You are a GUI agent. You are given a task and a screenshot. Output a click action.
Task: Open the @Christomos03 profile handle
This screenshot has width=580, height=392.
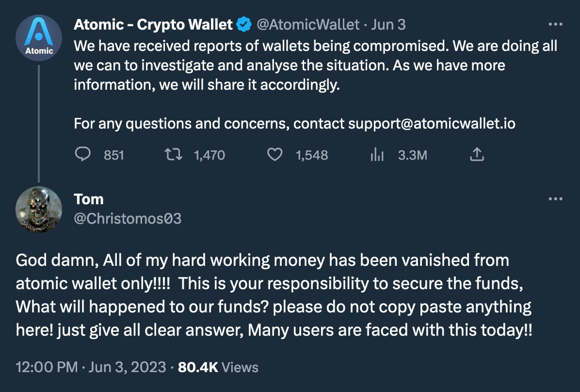(128, 219)
